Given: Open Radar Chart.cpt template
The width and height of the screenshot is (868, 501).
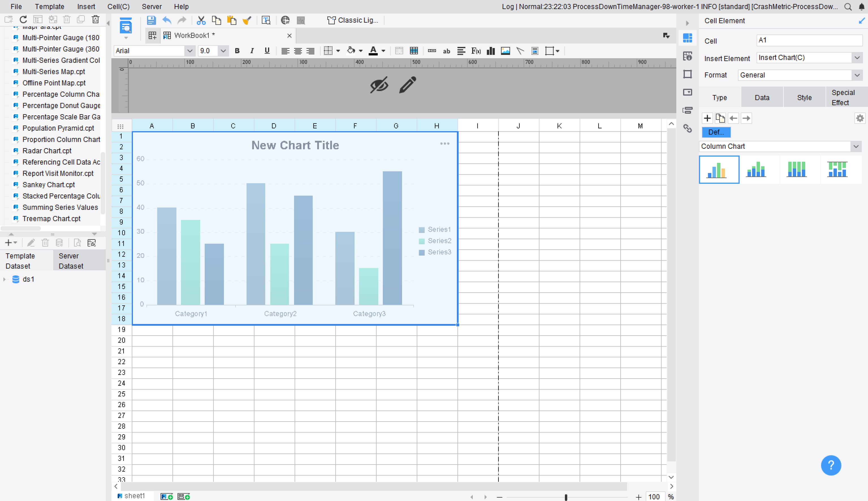Looking at the screenshot, I should point(47,151).
